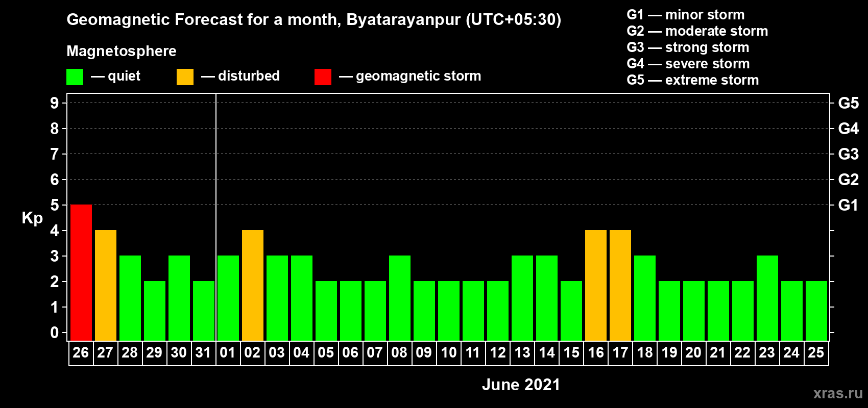This screenshot has height=408, width=868.
Task: Click the xras.ru source text
Action: point(838,393)
